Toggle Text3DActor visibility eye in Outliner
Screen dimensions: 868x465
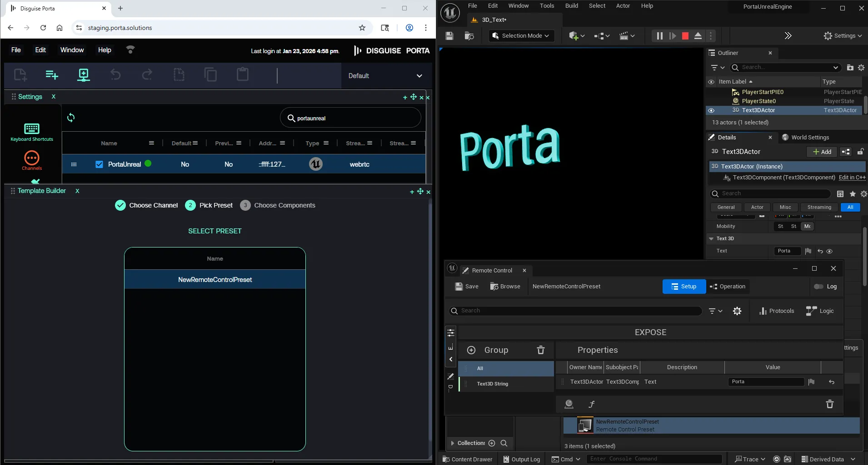(x=711, y=110)
